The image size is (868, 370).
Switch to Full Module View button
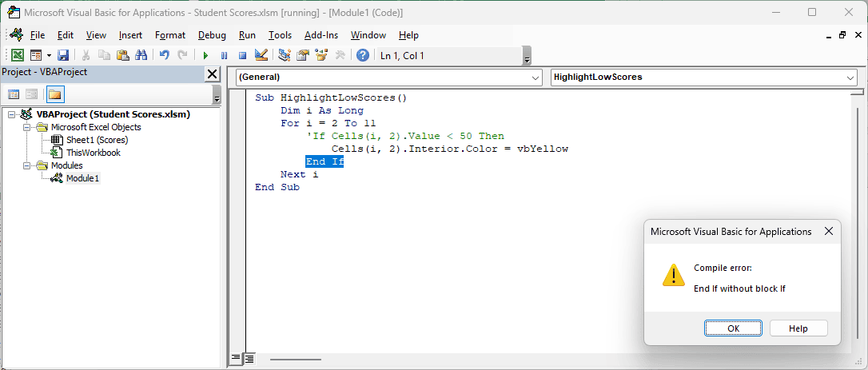[249, 359]
